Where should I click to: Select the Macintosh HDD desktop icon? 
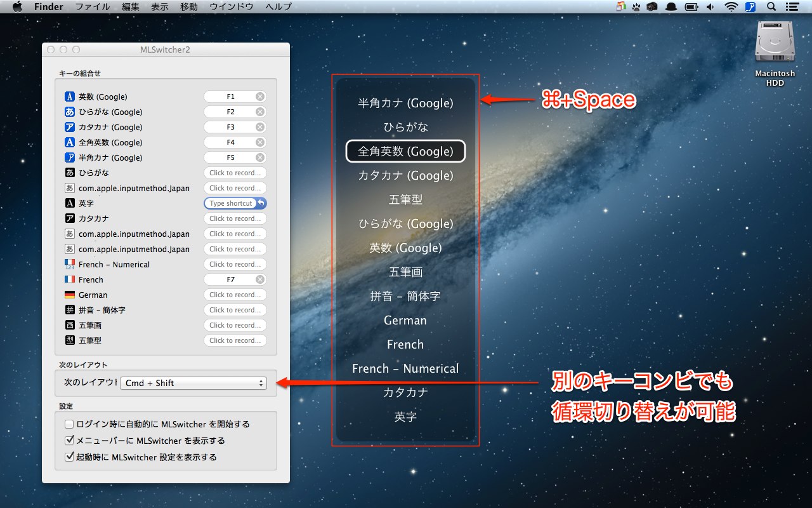775,54
